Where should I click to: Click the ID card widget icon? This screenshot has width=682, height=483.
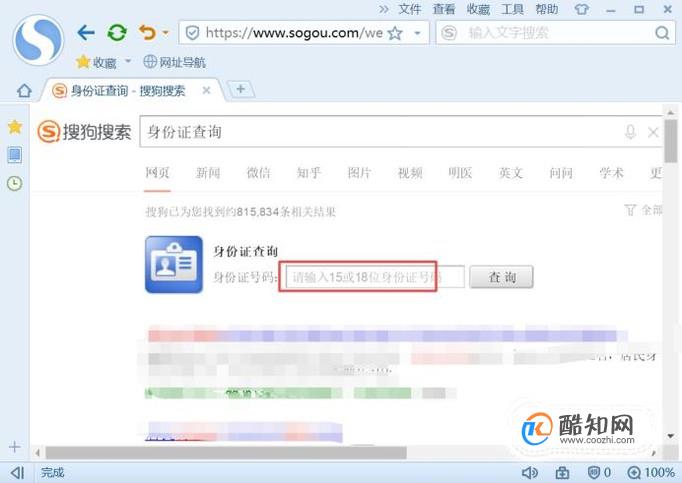[x=174, y=265]
